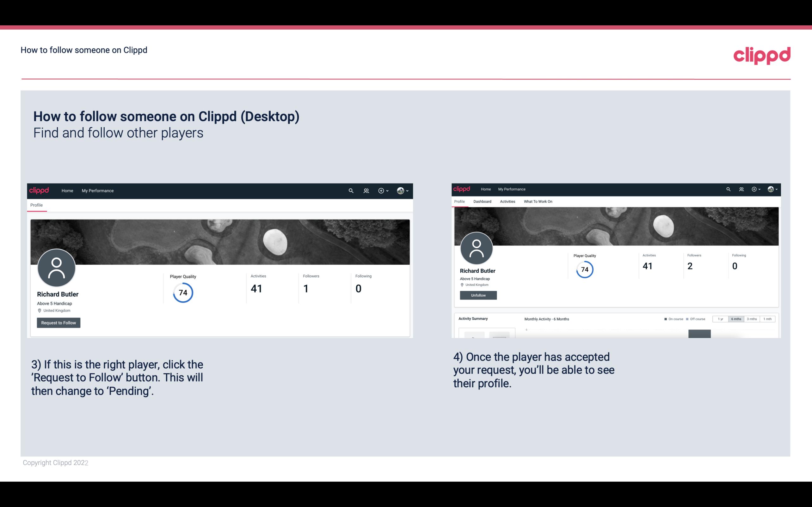The height and width of the screenshot is (507, 812).
Task: Switch to the 'What To Work On' tab
Action: pos(538,202)
